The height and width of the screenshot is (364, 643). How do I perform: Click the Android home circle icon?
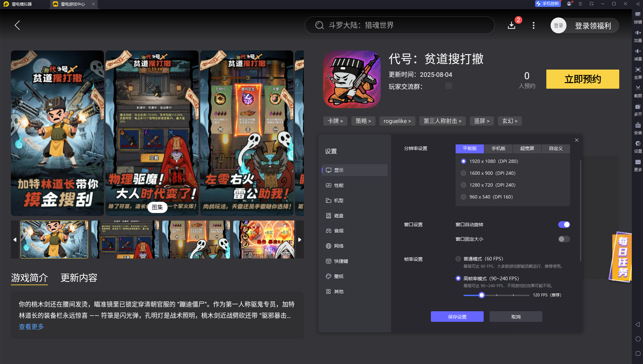(638, 339)
